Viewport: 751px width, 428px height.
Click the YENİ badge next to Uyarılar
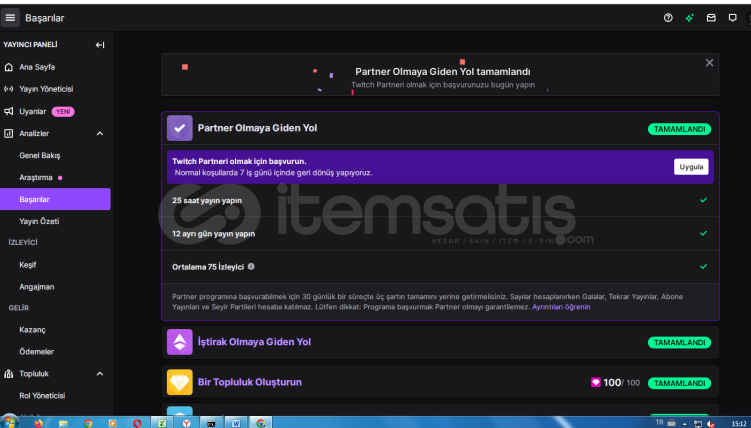(x=63, y=112)
